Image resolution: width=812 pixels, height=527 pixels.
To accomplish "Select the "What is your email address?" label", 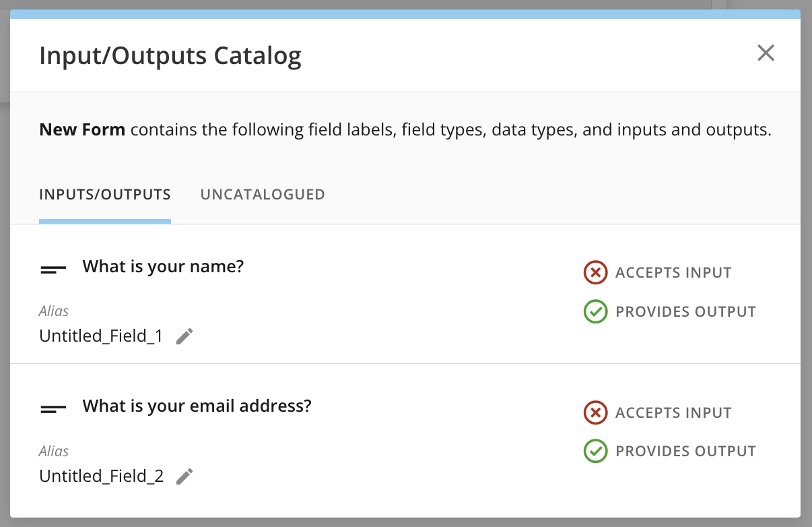I will [197, 406].
